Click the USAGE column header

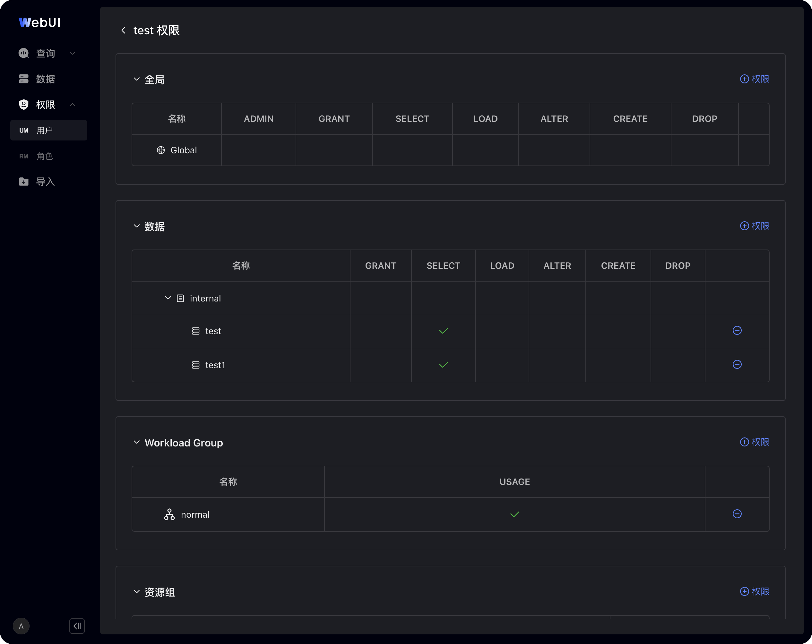(514, 482)
